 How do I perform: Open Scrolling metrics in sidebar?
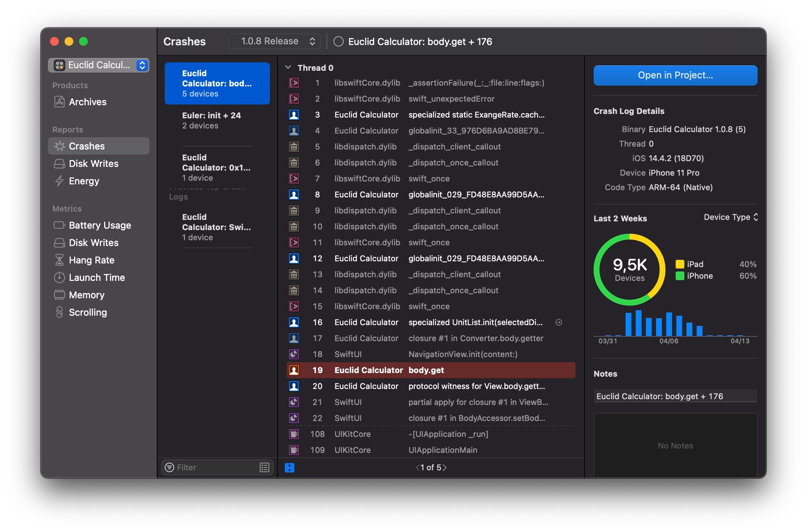point(99,312)
